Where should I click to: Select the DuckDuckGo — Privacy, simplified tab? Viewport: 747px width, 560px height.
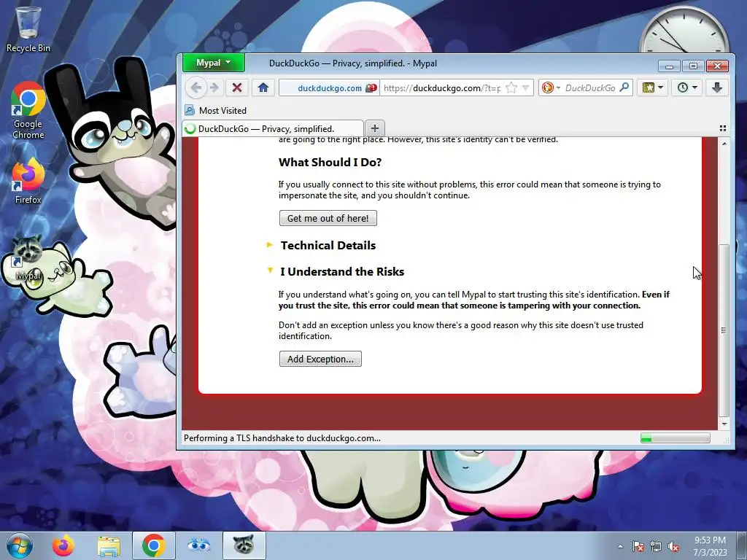[x=273, y=128]
